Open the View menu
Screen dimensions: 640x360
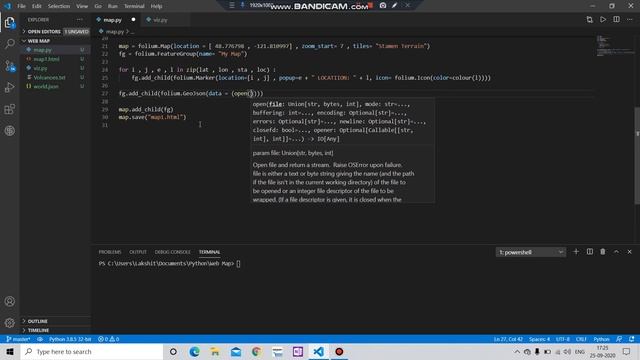tap(82, 6)
